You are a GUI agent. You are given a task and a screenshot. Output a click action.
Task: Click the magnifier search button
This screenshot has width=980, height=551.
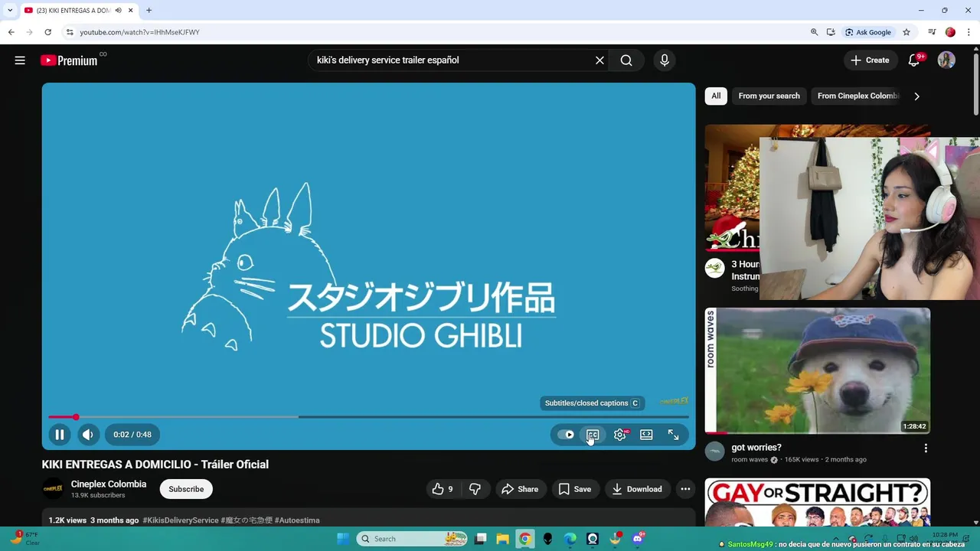(x=626, y=60)
